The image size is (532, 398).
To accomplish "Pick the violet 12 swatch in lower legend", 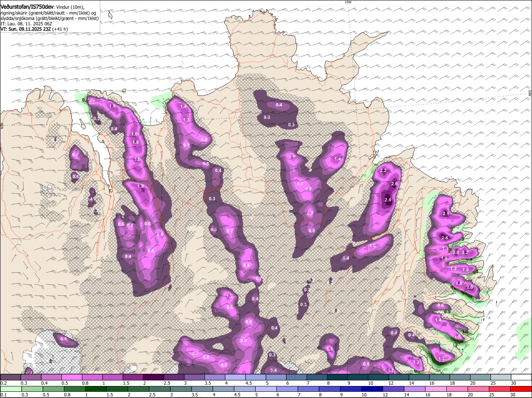I will pos(394,389).
